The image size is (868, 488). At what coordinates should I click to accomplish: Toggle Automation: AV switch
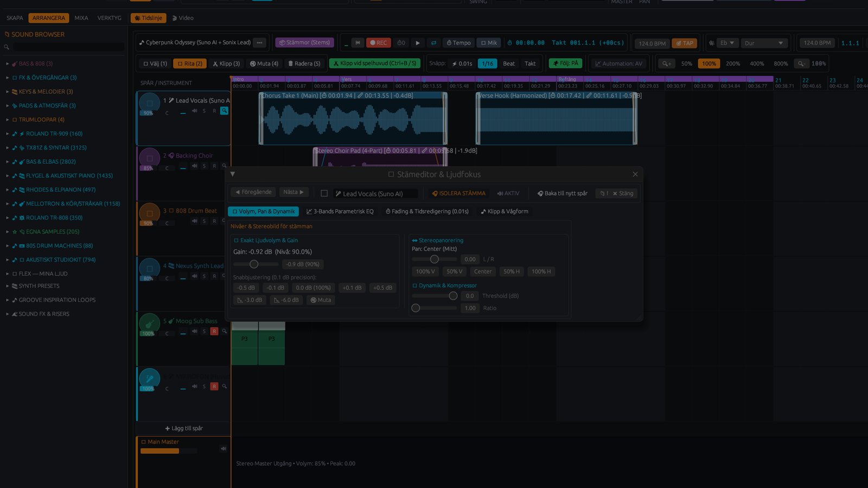[618, 63]
